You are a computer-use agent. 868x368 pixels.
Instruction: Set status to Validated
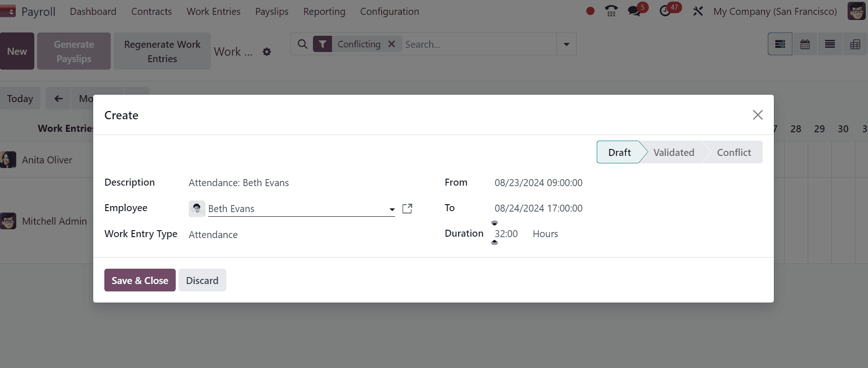point(673,152)
